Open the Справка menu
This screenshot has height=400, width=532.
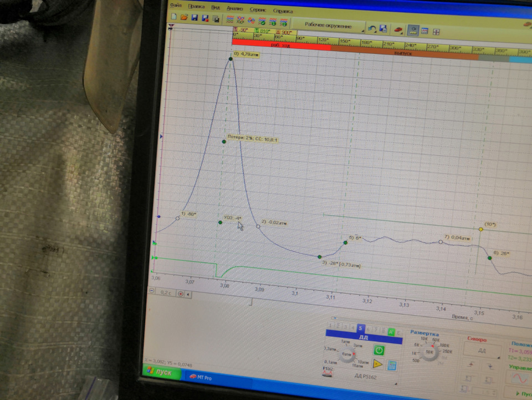tap(283, 11)
